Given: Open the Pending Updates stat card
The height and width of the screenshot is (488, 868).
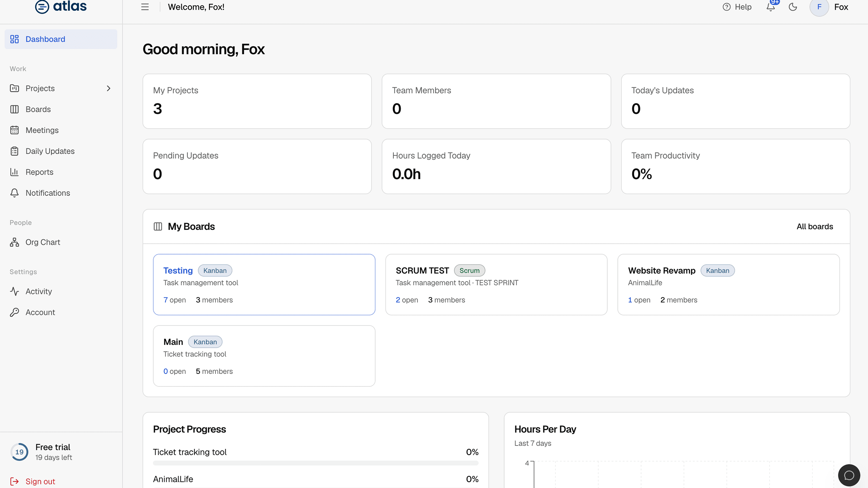Looking at the screenshot, I should coord(257,166).
